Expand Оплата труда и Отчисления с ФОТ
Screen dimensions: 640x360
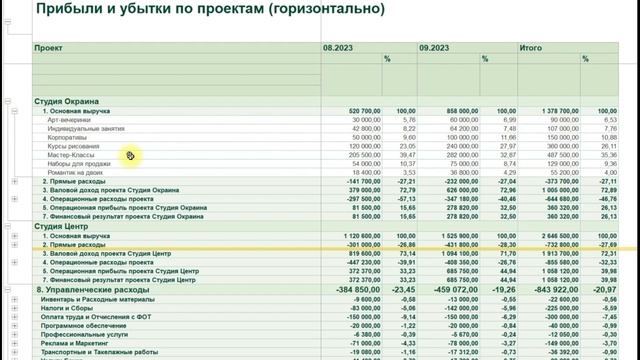coord(15,317)
